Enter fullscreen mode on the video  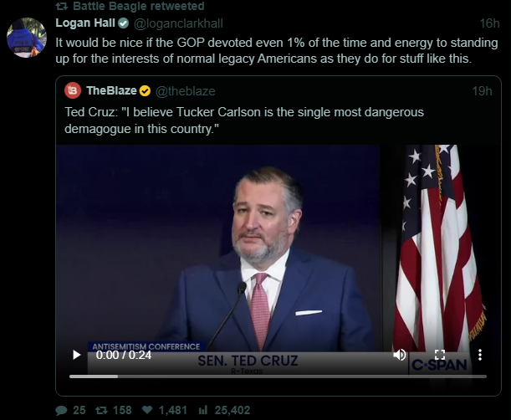click(440, 355)
